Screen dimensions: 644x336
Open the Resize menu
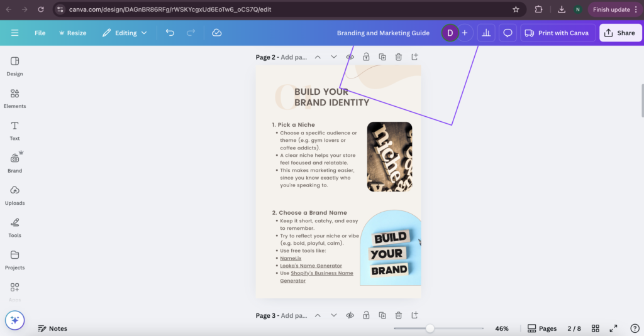[x=72, y=33]
